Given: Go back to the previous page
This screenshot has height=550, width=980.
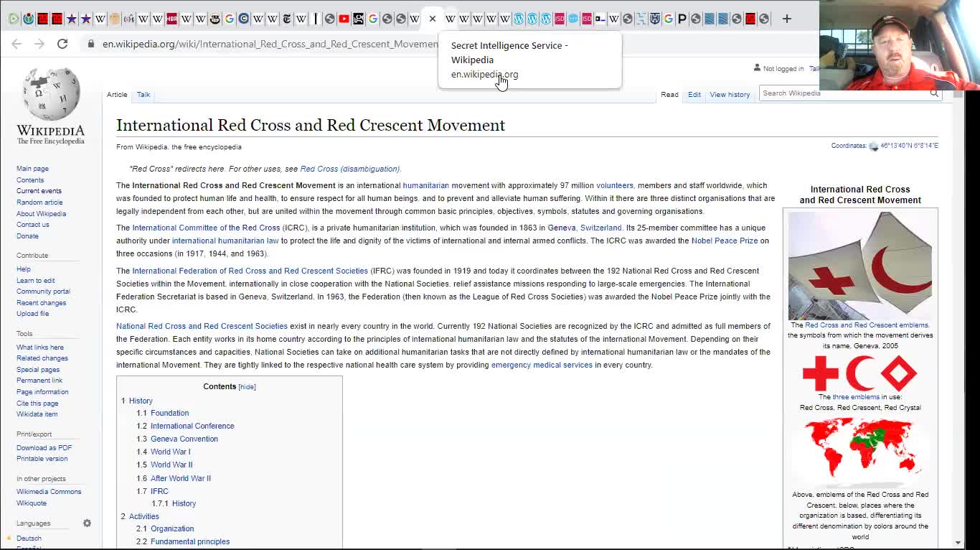Looking at the screenshot, I should pyautogui.click(x=17, y=44).
